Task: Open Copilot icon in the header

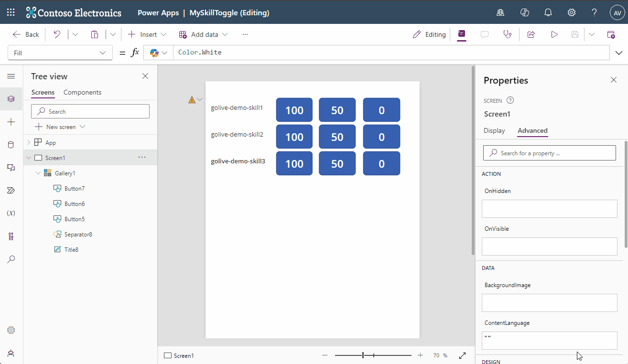Action: [x=524, y=12]
